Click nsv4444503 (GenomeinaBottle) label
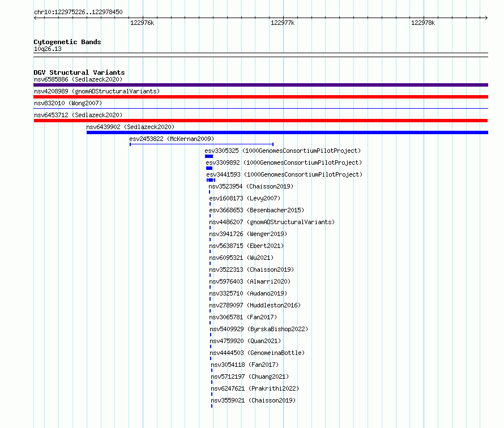The width and height of the screenshot is (504, 428). pos(257,353)
